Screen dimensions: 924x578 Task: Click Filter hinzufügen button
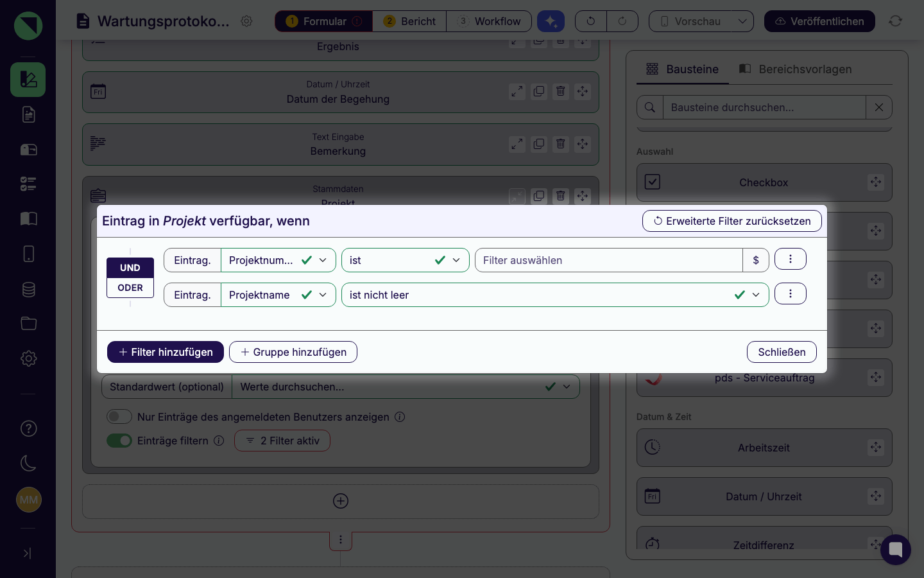(x=166, y=352)
